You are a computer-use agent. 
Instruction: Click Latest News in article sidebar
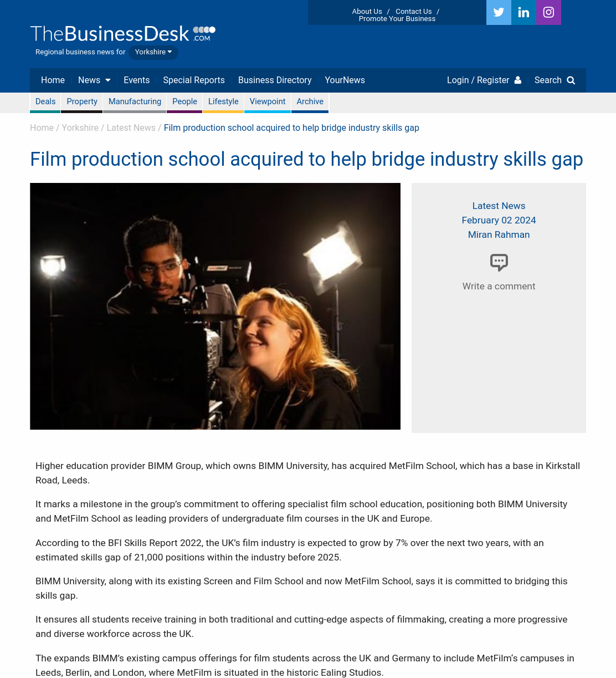coord(499,206)
